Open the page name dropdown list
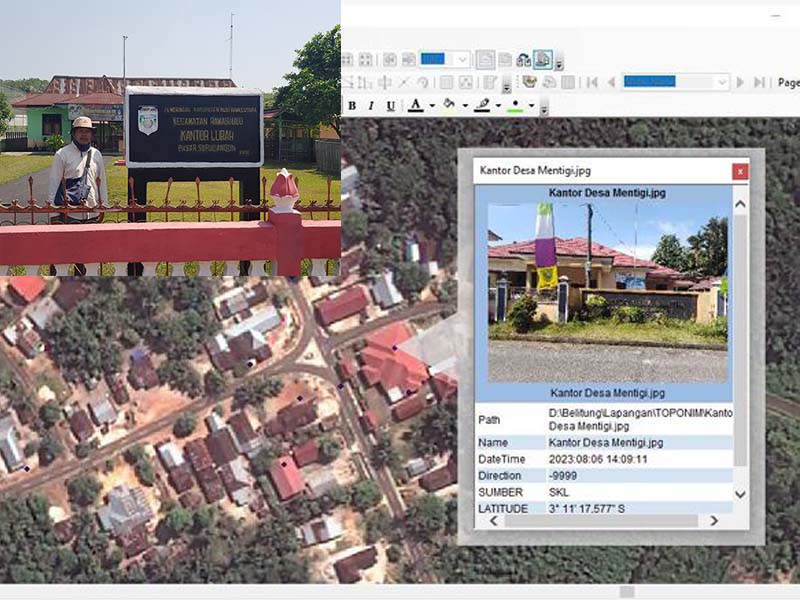This screenshot has height=600, width=800. tap(721, 82)
